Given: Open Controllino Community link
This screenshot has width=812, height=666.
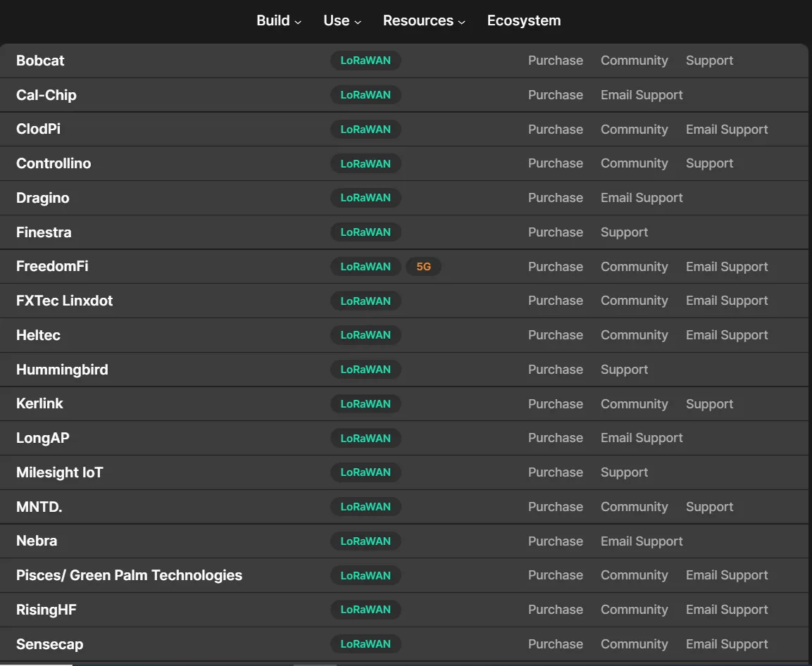Looking at the screenshot, I should (x=634, y=163).
